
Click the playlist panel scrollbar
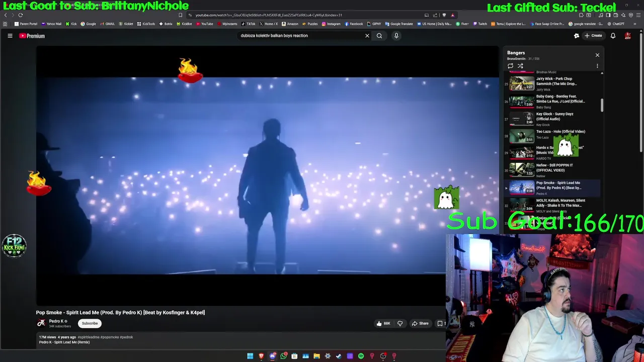[602, 105]
